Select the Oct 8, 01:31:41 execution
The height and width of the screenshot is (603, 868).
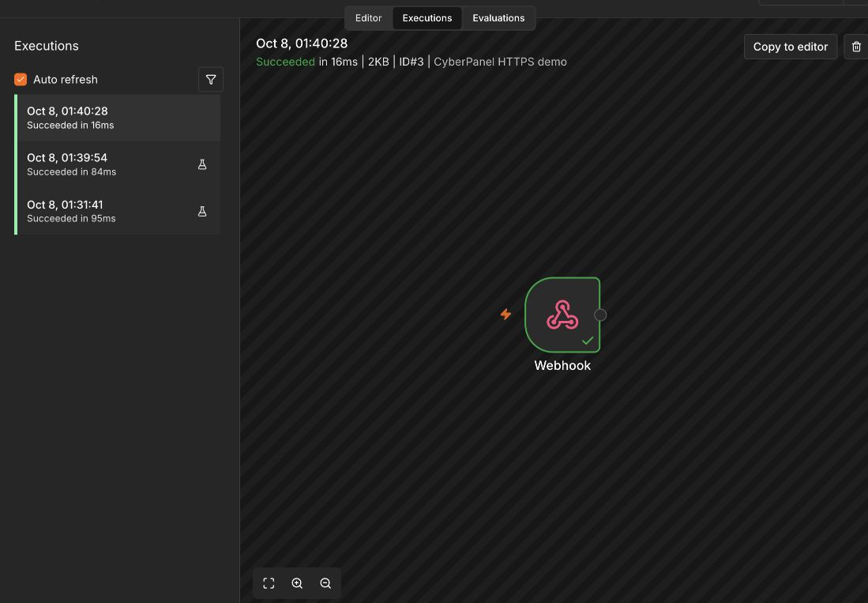click(118, 212)
